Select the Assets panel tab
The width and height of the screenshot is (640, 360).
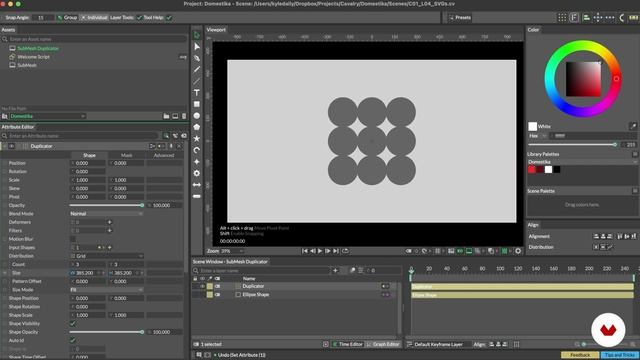coord(8,30)
